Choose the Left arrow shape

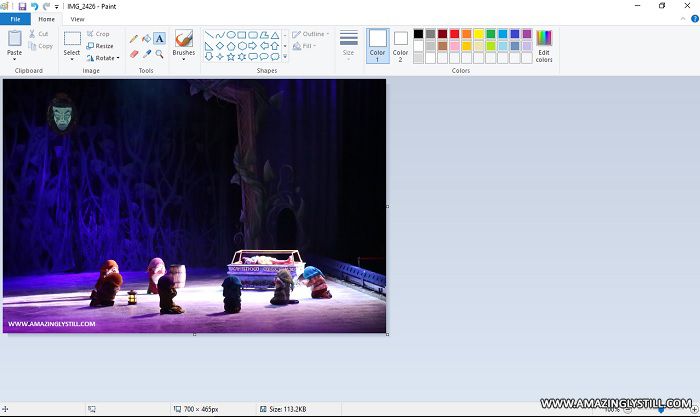pos(264,46)
